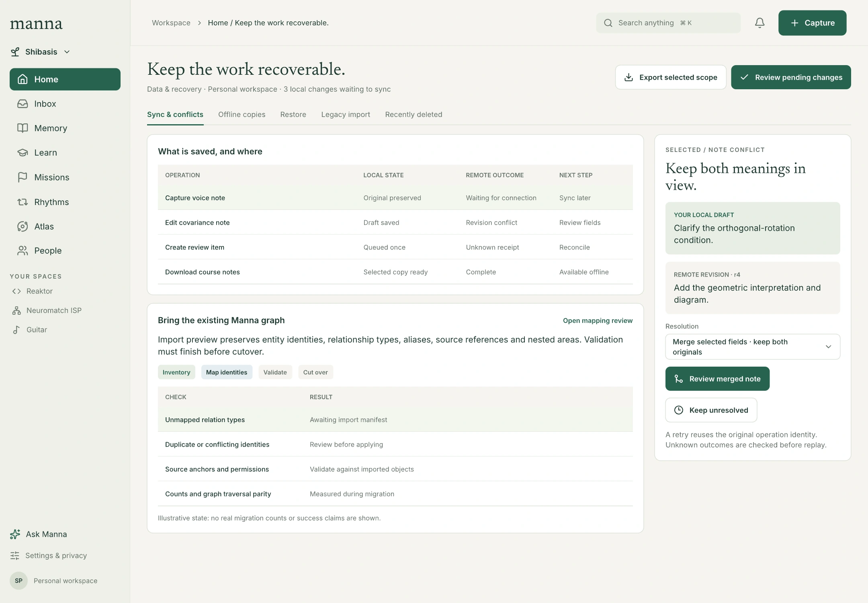Screen dimensions: 868x603
Task: Open the Memory book icon
Action: (23, 128)
